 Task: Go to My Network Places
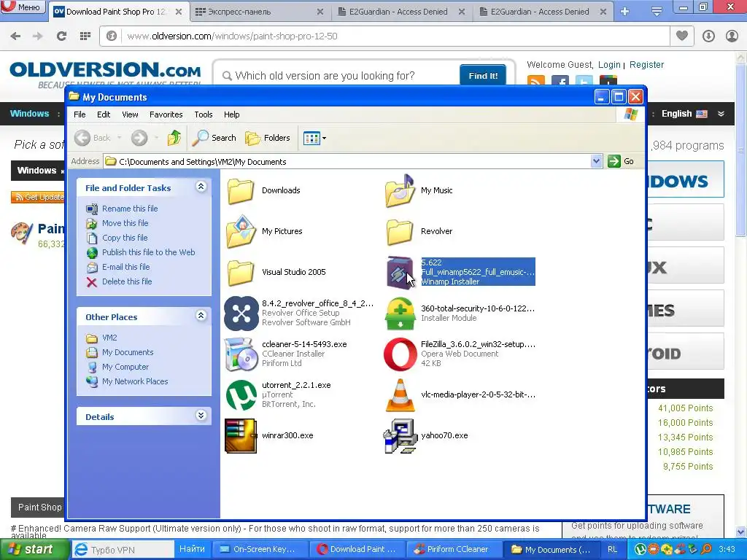point(135,382)
